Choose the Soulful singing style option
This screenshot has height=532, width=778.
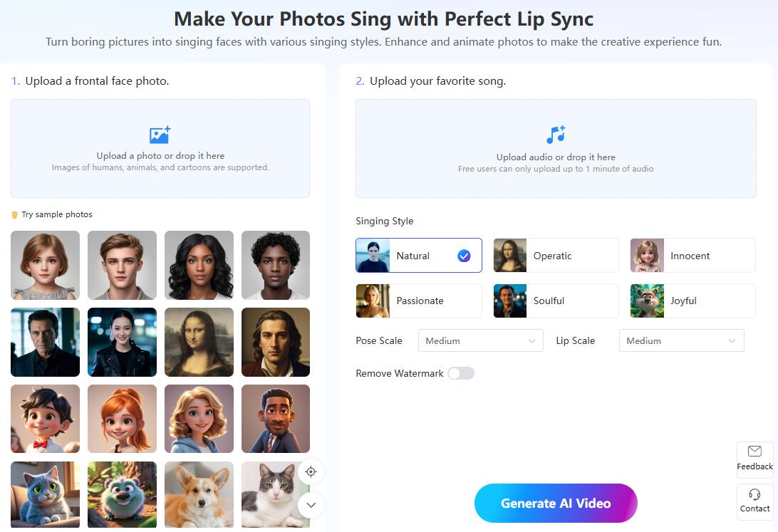[556, 301]
